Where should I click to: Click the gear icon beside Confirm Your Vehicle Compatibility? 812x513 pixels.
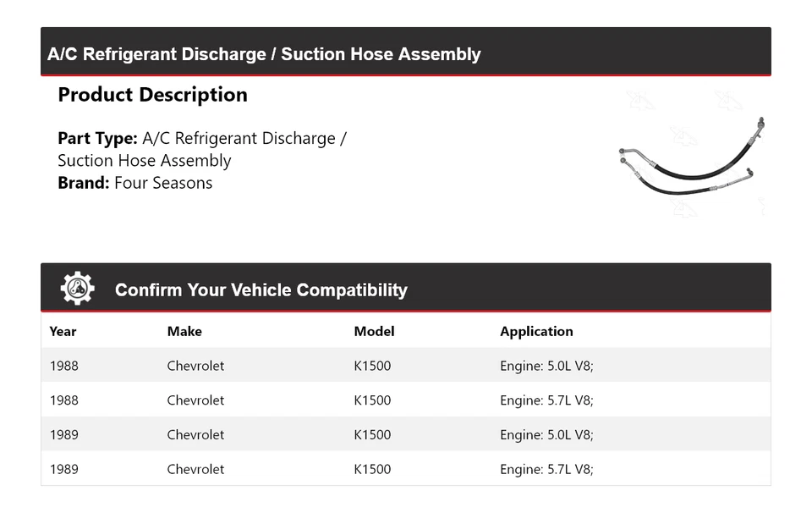pyautogui.click(x=77, y=289)
